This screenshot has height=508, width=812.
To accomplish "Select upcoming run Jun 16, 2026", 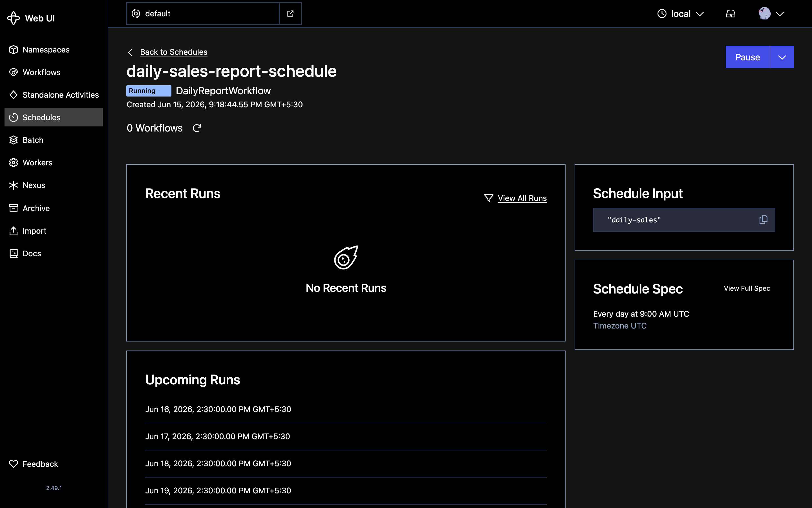I will tap(218, 409).
